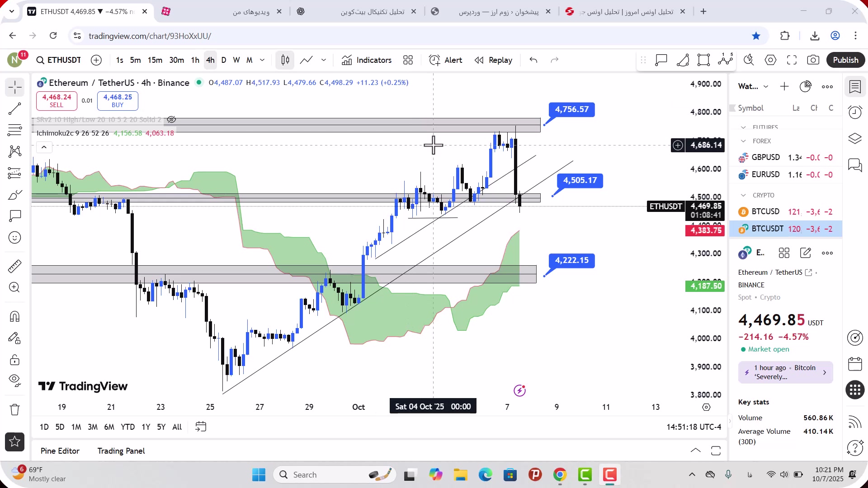
Task: Expand the timeframe dropdown arrow
Action: coord(262,60)
